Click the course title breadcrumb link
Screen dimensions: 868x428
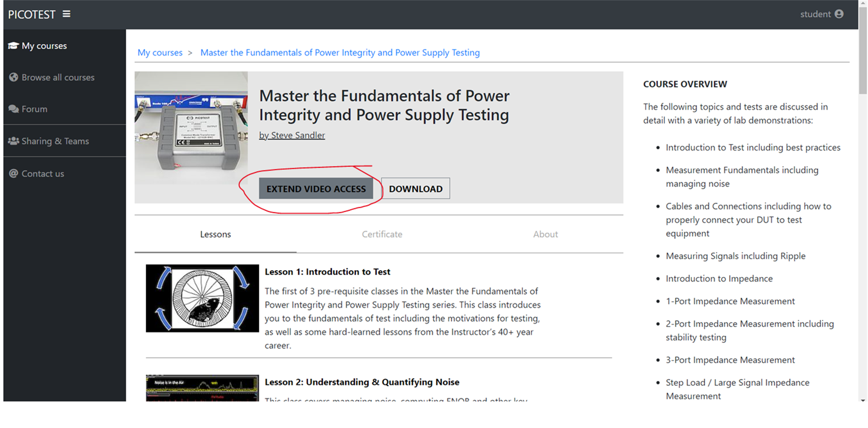[340, 52]
